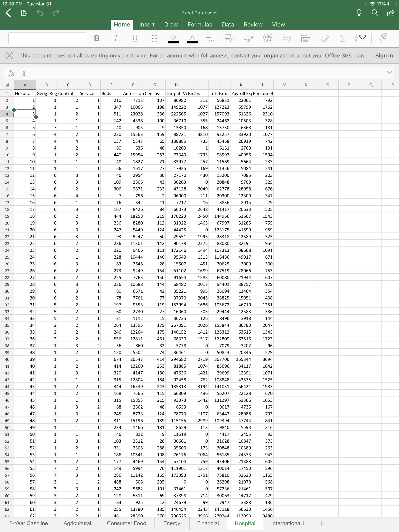Toggle italic formatting

(116, 38)
